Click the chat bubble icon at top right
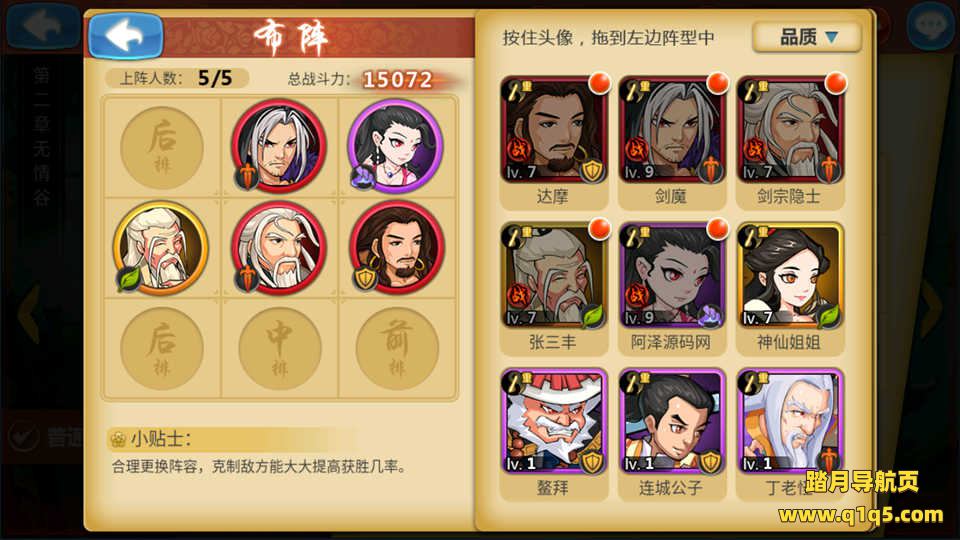Viewport: 960px width, 540px height. tap(930, 26)
